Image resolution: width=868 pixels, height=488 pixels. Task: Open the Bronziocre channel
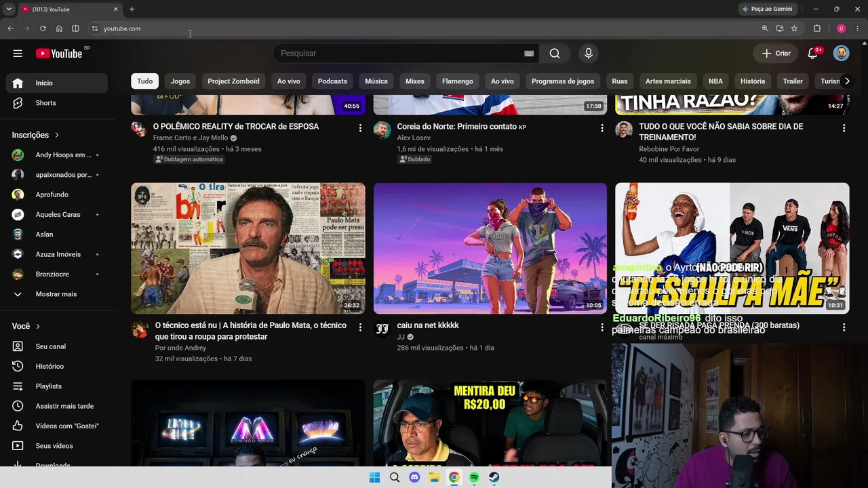57,274
